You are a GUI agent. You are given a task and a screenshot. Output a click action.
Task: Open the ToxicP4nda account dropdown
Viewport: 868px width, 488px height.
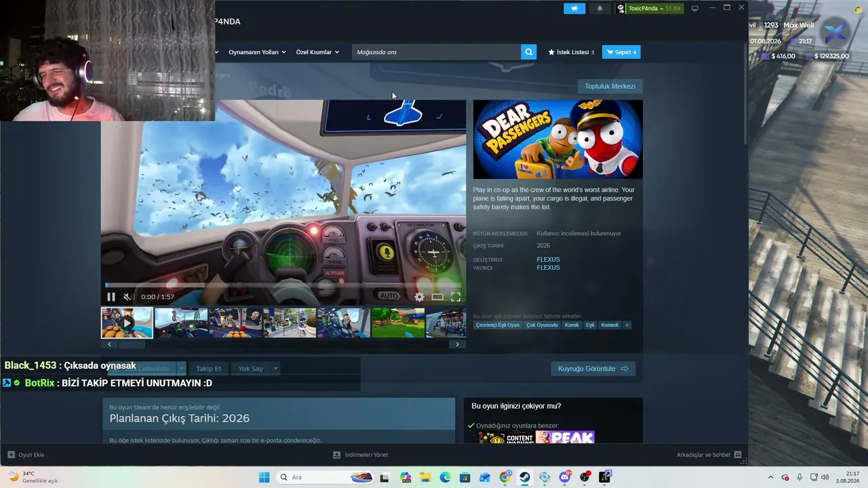(649, 8)
